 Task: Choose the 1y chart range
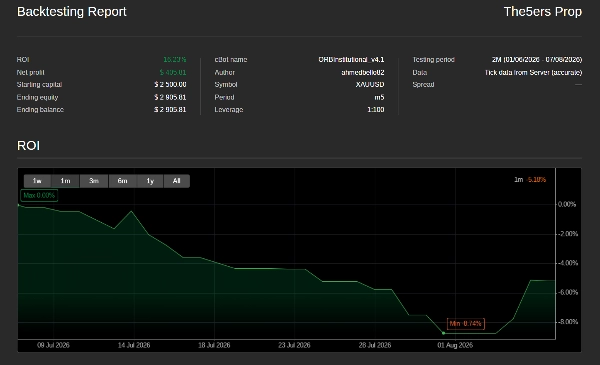coord(150,181)
